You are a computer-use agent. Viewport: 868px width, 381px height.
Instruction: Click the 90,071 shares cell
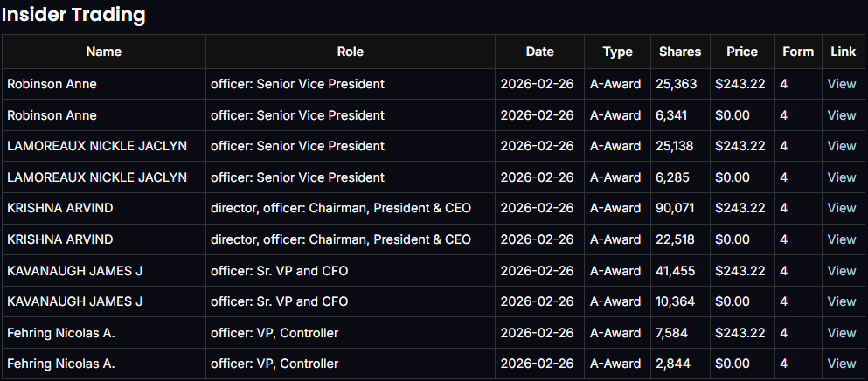pos(675,208)
